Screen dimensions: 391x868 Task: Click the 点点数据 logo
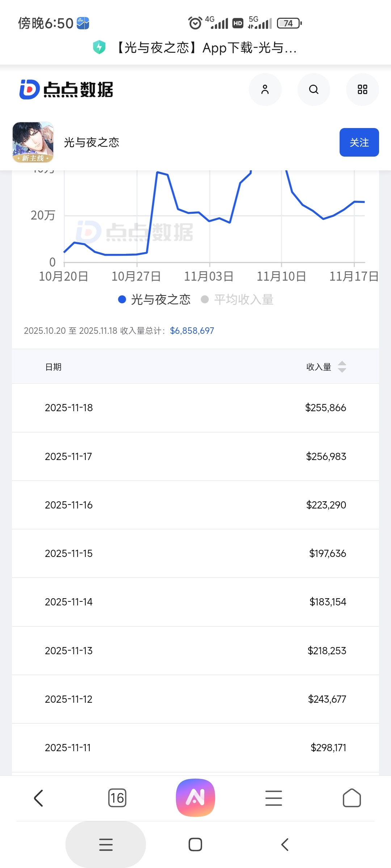click(66, 89)
